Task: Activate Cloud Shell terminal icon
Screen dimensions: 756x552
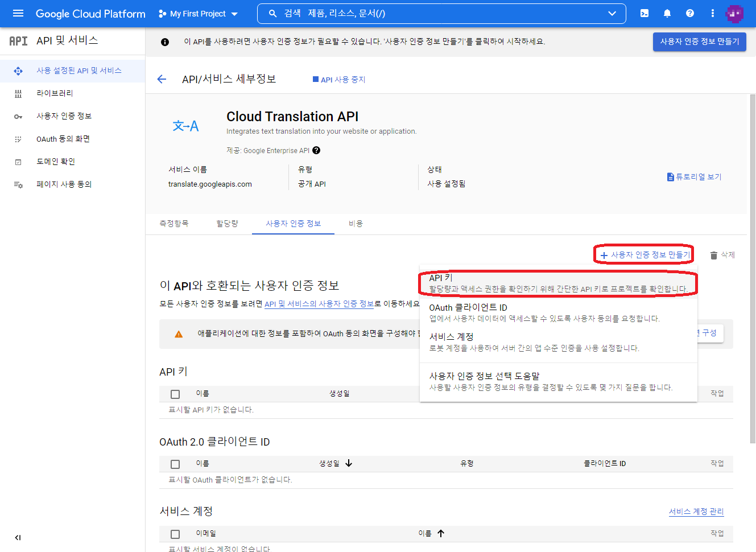Action: coord(645,14)
